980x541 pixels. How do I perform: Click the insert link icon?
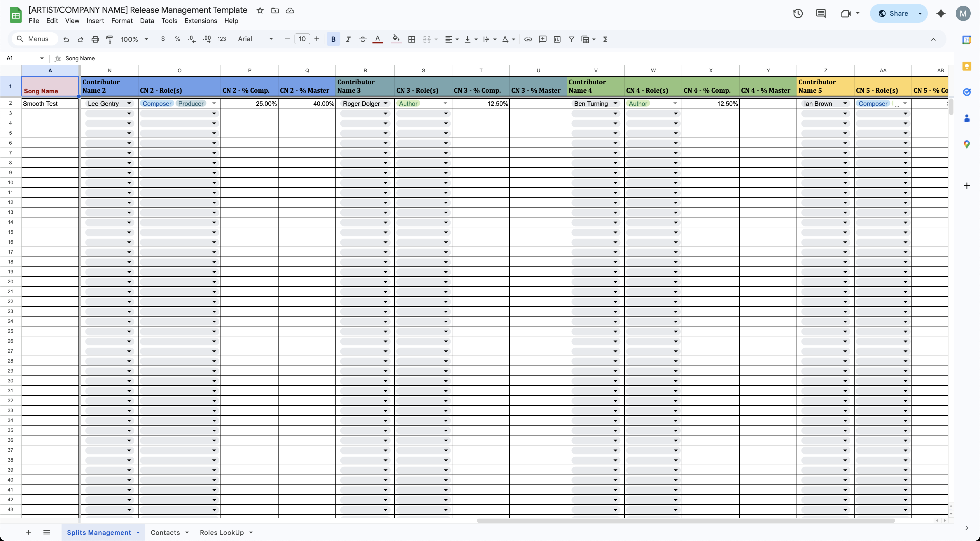[528, 39]
